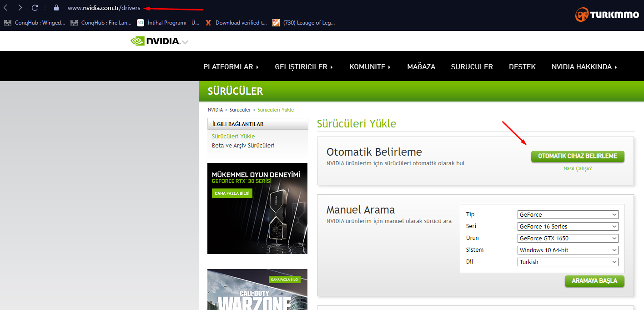Open the KOMÜNİTE menu
This screenshot has width=644, height=310.
[x=370, y=67]
